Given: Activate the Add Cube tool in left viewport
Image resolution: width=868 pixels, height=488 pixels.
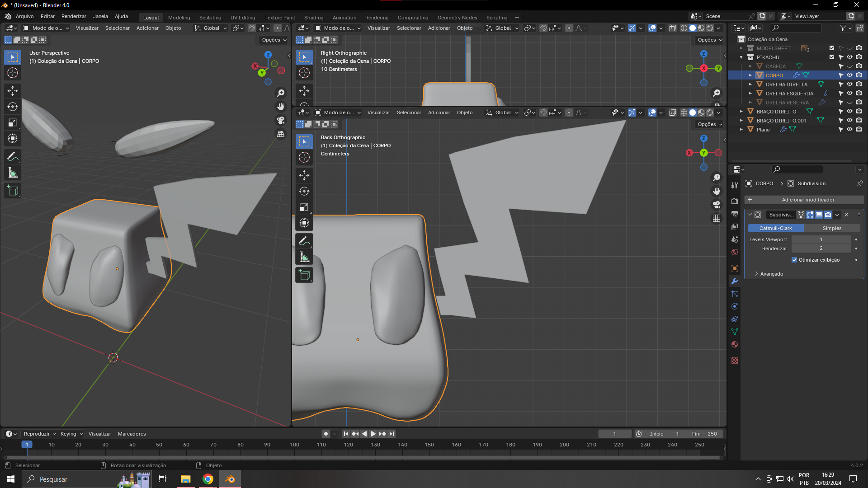Looking at the screenshot, I should 13,191.
